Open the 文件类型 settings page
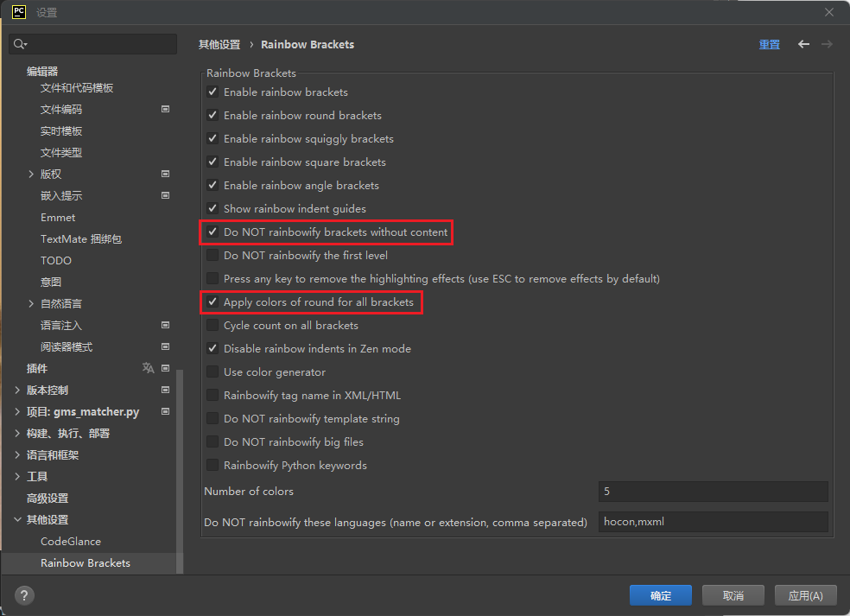The image size is (850, 616). pos(61,153)
